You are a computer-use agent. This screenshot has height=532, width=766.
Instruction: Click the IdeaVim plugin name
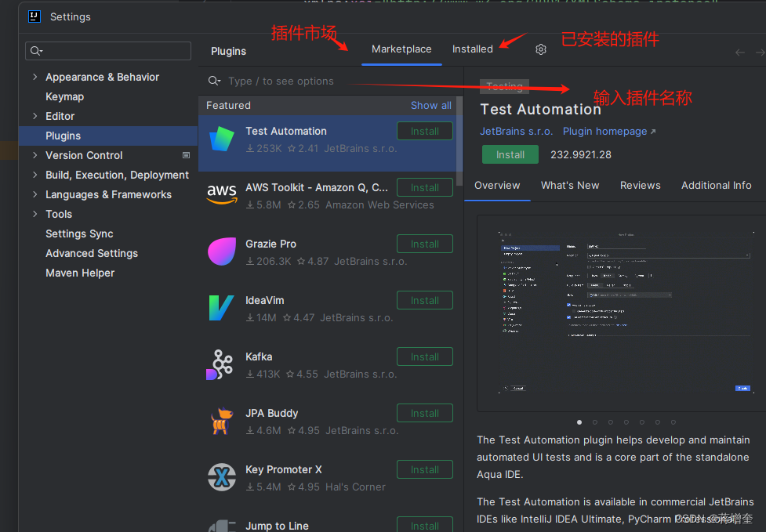pyautogui.click(x=264, y=300)
